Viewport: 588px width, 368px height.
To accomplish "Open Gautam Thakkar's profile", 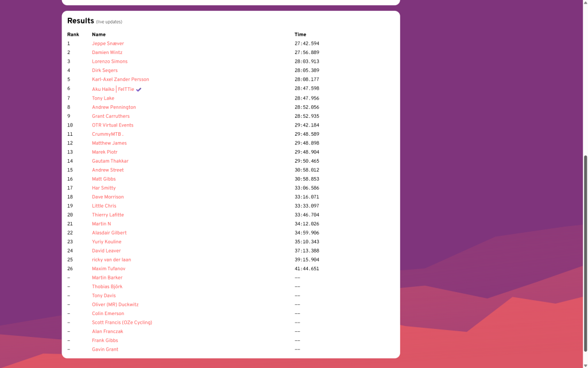I will (110, 161).
